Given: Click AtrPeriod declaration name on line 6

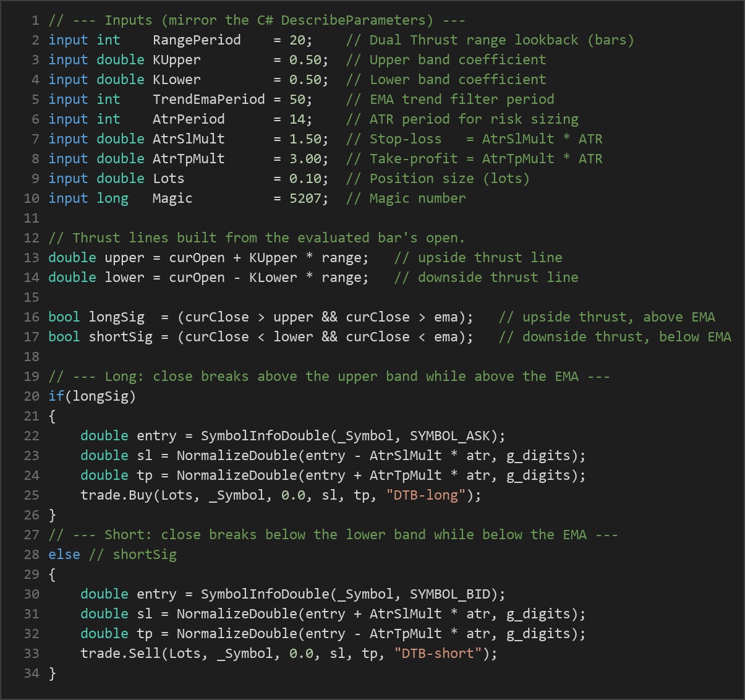Looking at the screenshot, I should pyautogui.click(x=189, y=119).
